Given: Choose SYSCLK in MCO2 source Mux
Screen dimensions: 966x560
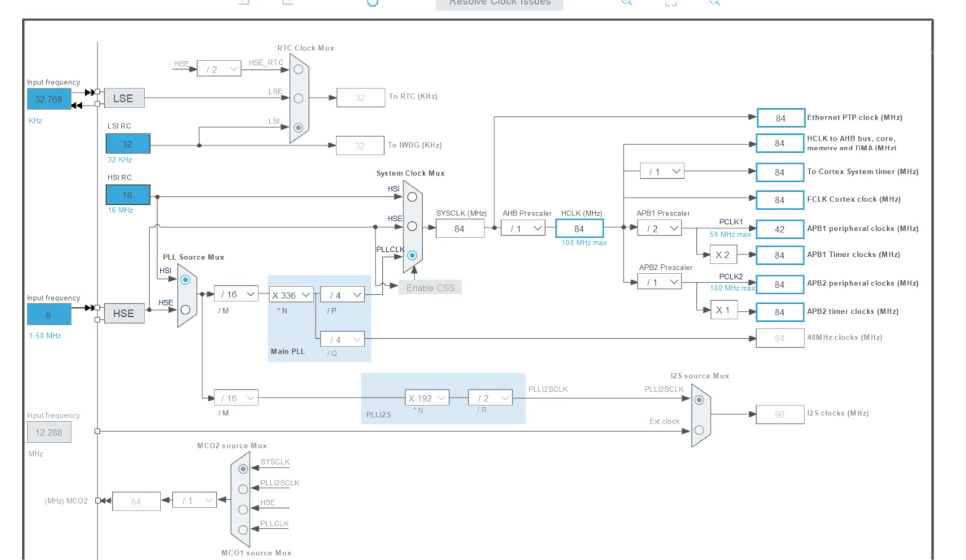Looking at the screenshot, I should [x=243, y=469].
